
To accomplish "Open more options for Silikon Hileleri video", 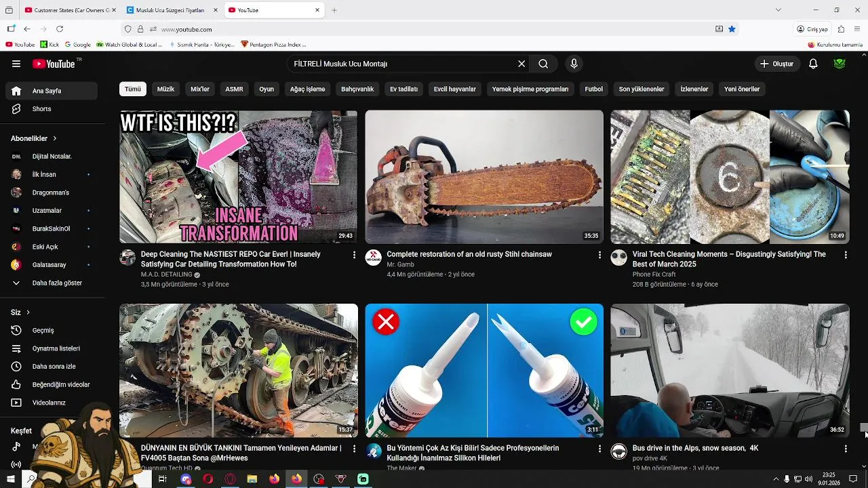I will [x=599, y=449].
